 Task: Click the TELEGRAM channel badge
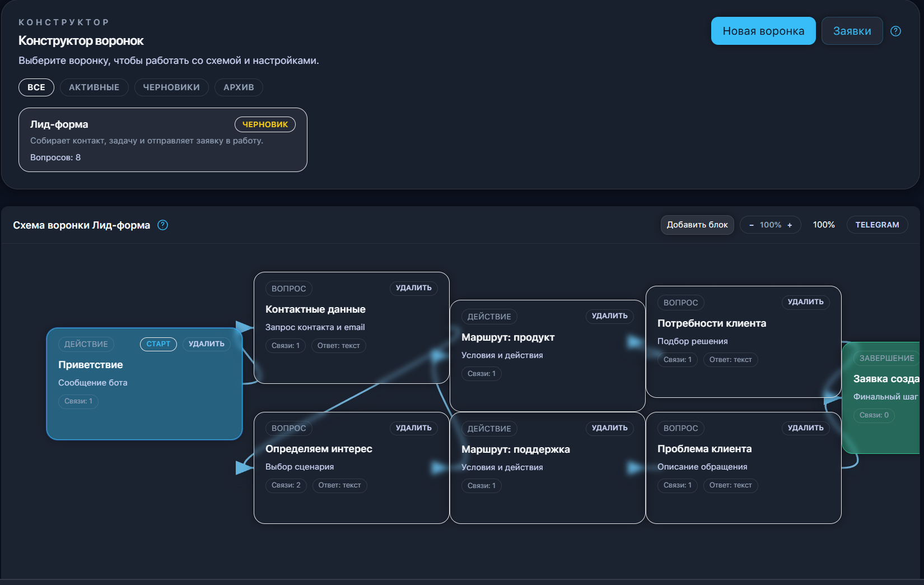coord(877,225)
